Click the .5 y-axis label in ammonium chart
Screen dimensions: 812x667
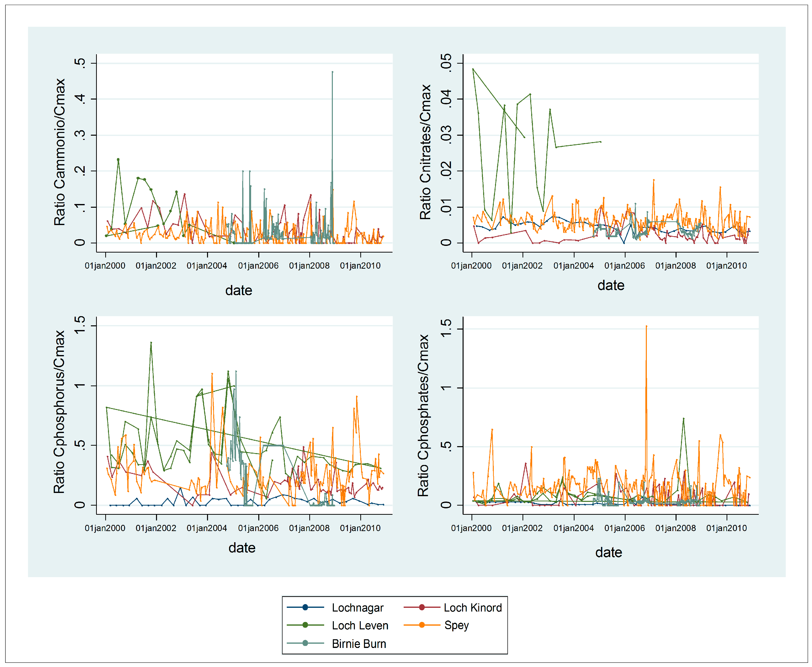[x=79, y=63]
